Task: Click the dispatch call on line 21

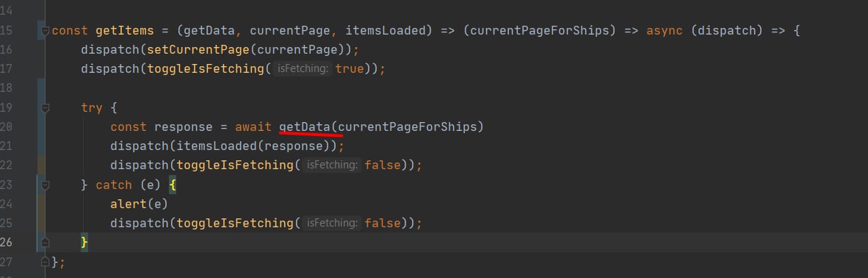Action: pyautogui.click(x=140, y=146)
